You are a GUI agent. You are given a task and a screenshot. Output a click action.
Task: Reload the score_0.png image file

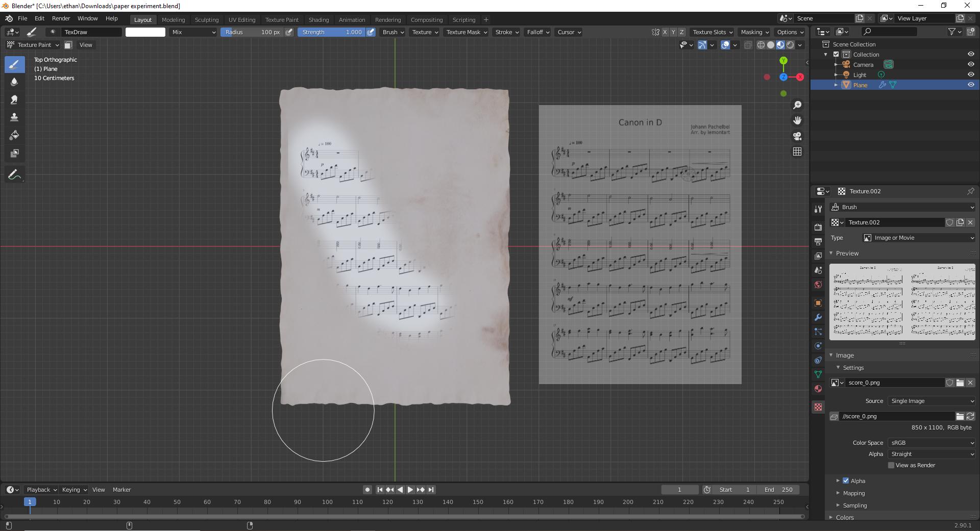[x=970, y=416]
